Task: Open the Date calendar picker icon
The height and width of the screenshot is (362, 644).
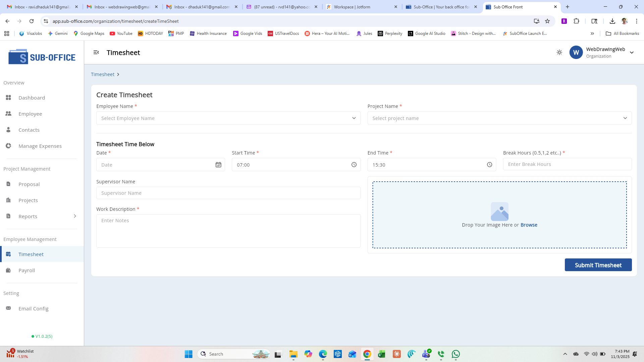Action: point(218,165)
